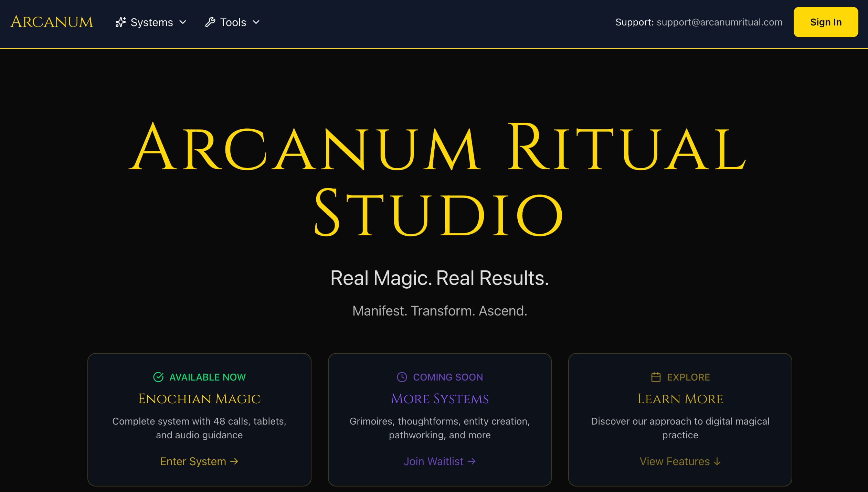Open the Systems menu in the navbar
868x492 pixels.
151,22
